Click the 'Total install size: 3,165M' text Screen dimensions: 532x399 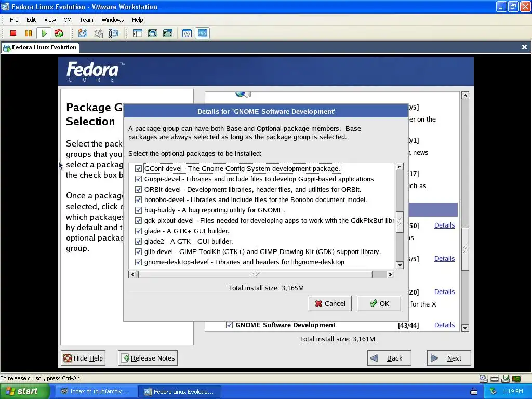pos(265,288)
